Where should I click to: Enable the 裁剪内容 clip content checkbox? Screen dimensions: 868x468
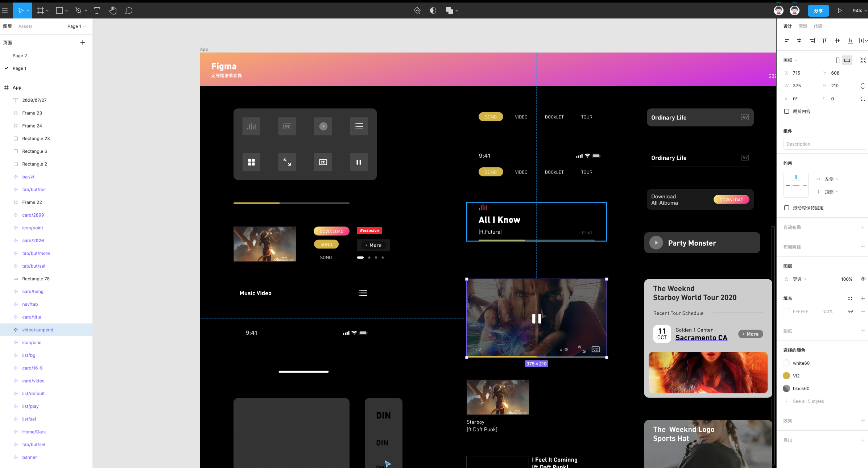[786, 111]
